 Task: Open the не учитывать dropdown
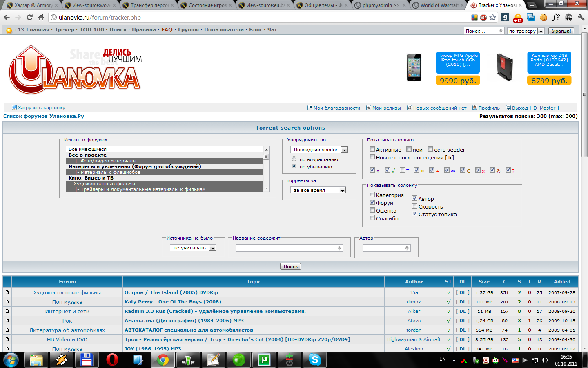193,248
